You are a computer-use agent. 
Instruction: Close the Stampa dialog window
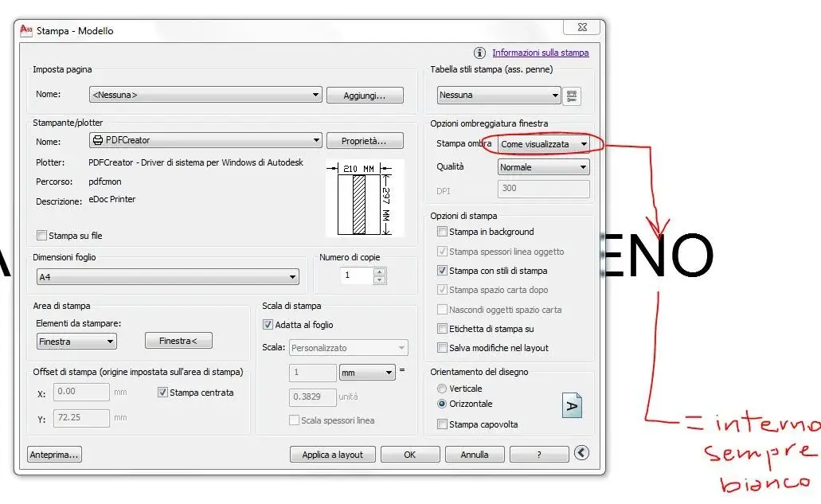(x=582, y=27)
